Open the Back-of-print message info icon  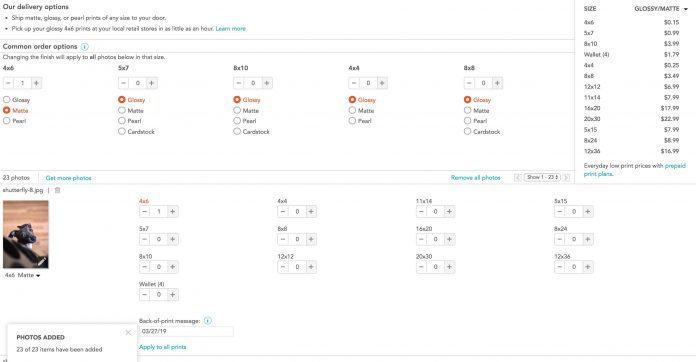pos(208,320)
